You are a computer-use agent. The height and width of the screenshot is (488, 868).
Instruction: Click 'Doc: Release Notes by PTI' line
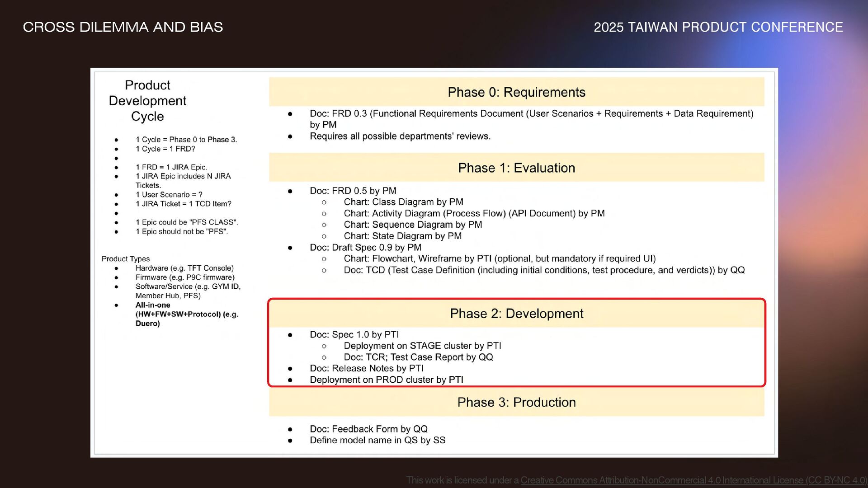(367, 368)
